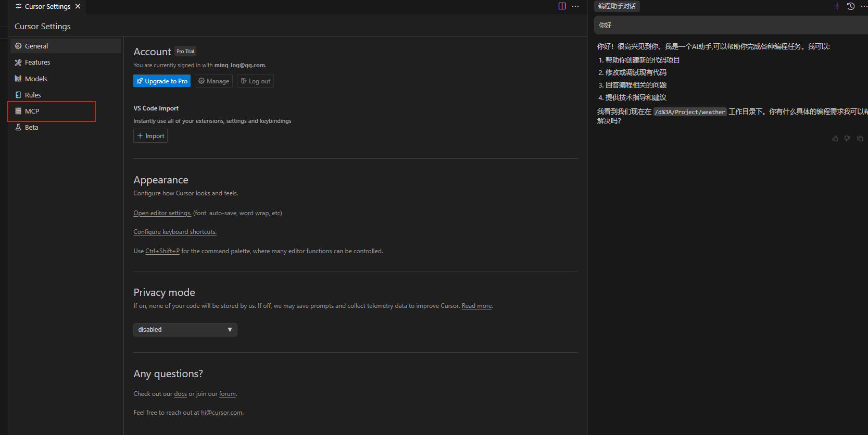The image size is (868, 435).
Task: Close the Cursor Settings tab
Action: tap(78, 6)
